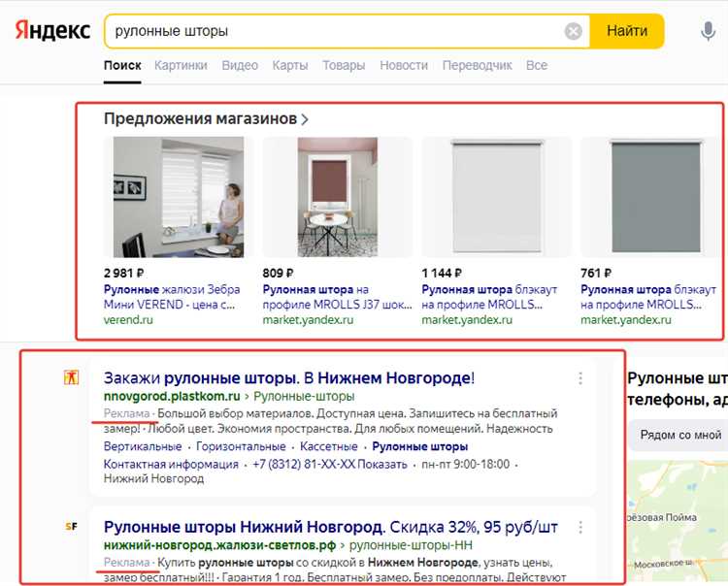Open options menu for жалюзи-светлов ad result

[x=580, y=527]
